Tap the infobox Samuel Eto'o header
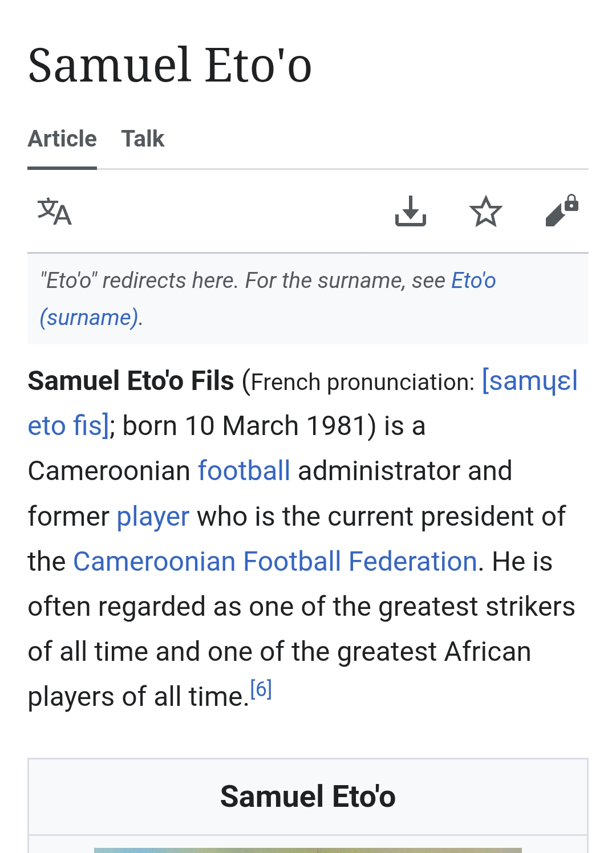Viewport: 616px width, 853px height. coord(308,797)
